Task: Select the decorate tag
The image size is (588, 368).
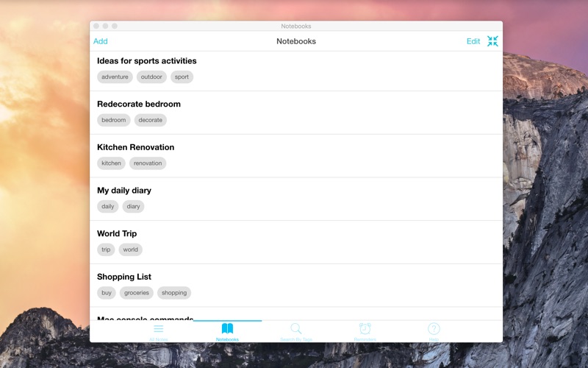Action: click(151, 120)
